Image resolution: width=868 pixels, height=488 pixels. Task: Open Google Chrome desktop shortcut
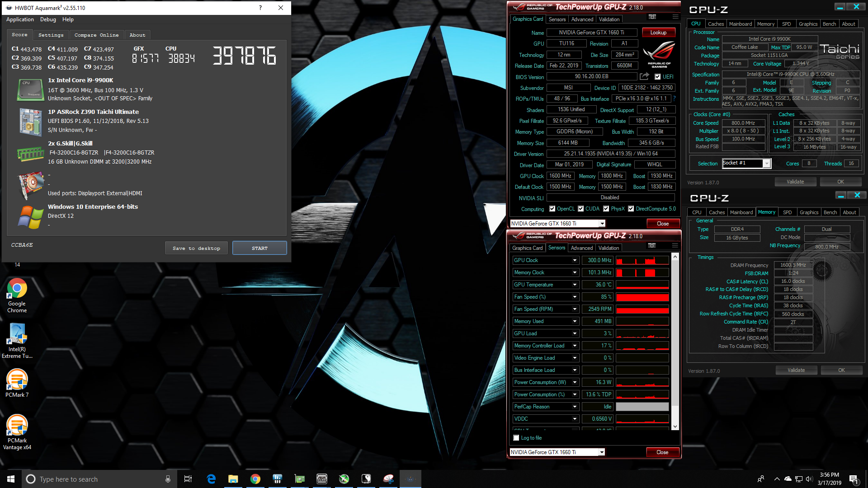coord(17,295)
